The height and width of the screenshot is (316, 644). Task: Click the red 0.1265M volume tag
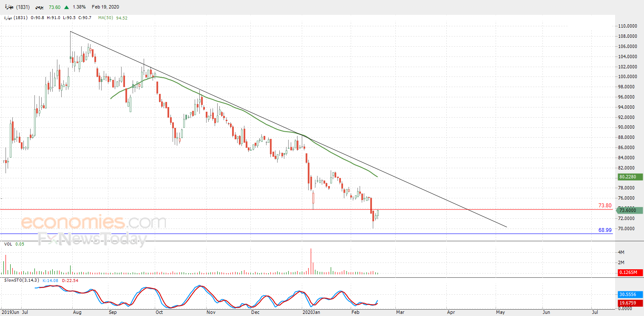(x=630, y=273)
